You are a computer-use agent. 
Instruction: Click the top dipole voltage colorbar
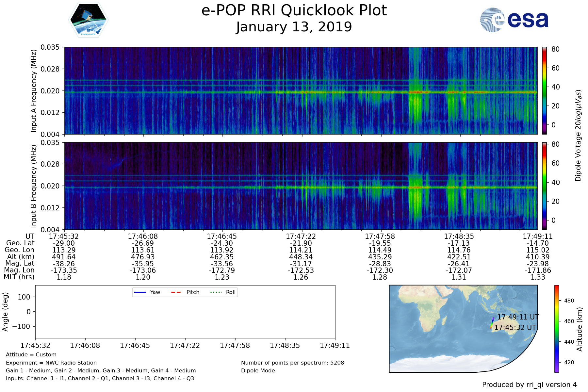click(x=544, y=90)
